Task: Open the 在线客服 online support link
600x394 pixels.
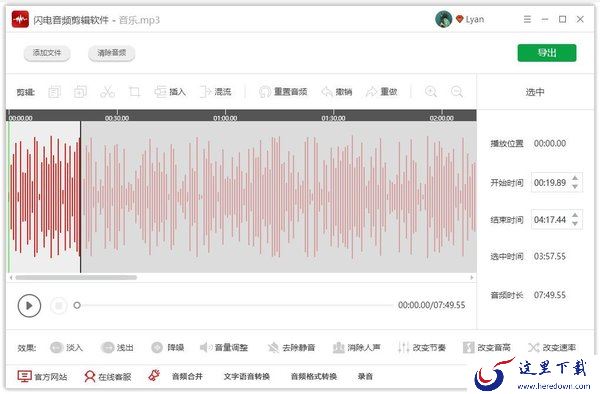Action: (x=108, y=376)
